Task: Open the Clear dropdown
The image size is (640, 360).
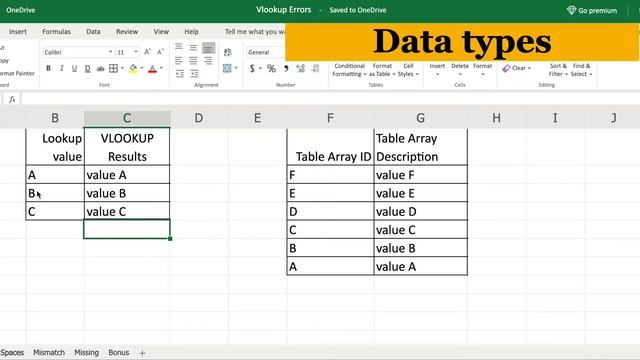Action: coord(517,68)
